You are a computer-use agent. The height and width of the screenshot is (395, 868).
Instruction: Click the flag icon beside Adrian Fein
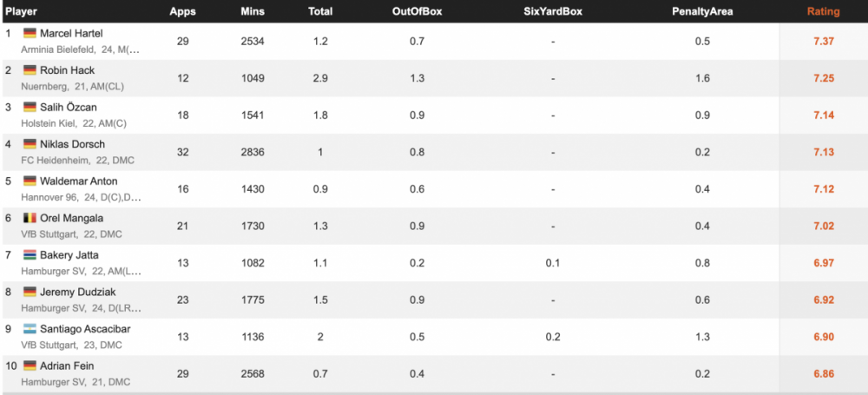[x=30, y=366]
